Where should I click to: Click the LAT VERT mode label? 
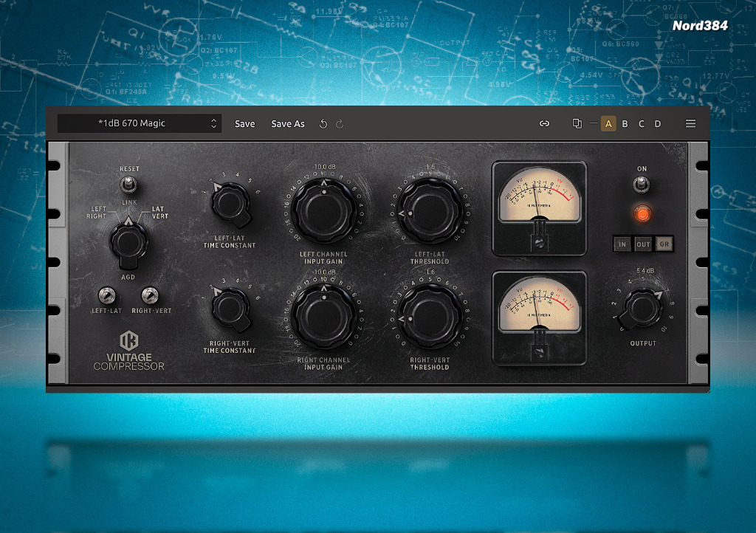click(x=160, y=213)
